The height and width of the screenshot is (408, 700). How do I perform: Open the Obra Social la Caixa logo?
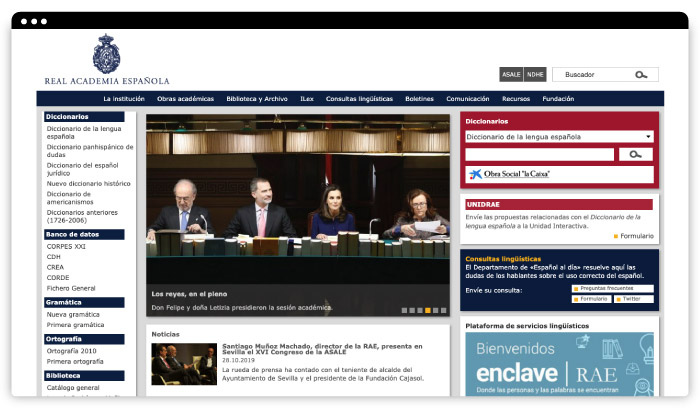[x=510, y=174]
